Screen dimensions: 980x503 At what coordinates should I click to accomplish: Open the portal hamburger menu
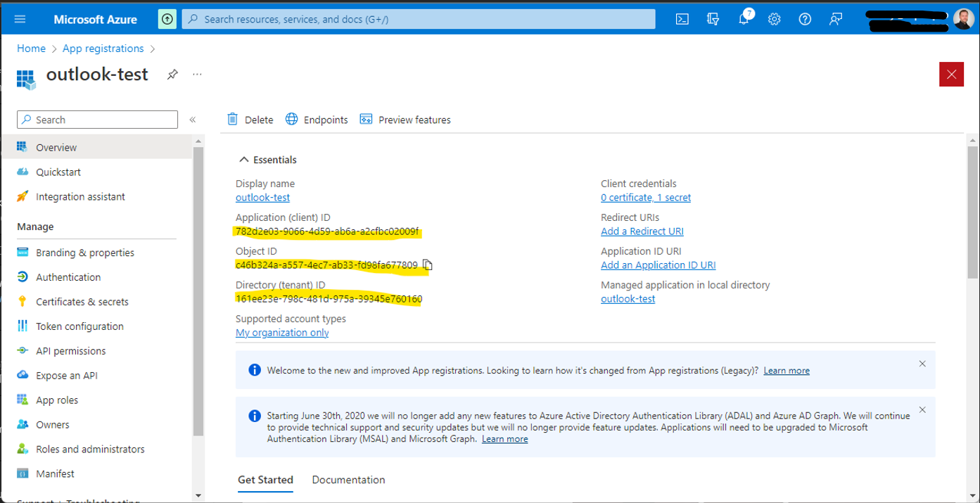coord(20,19)
